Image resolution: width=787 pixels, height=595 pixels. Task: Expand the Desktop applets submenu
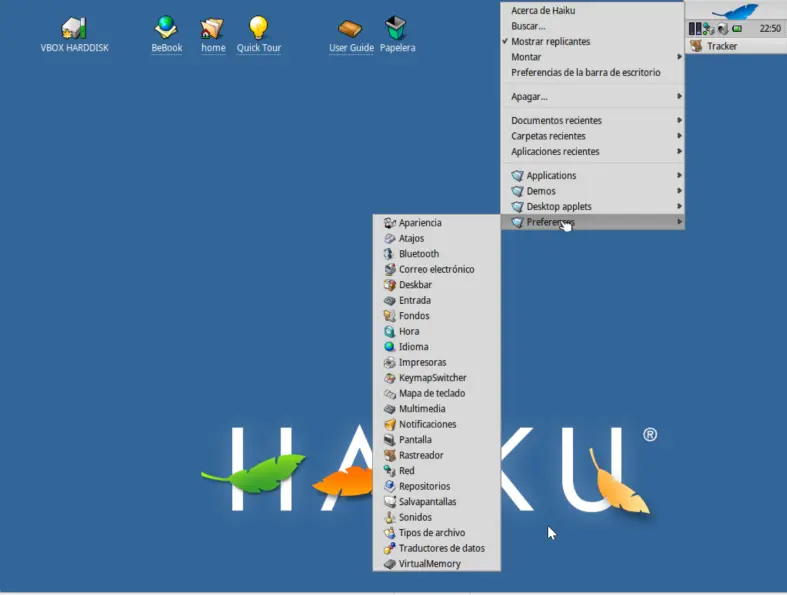[x=593, y=206]
